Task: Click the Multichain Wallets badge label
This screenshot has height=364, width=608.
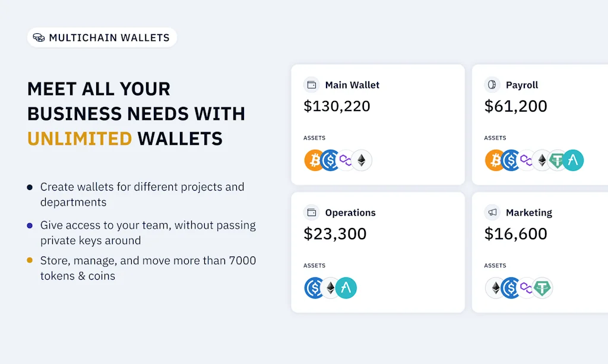Action: pyautogui.click(x=109, y=37)
